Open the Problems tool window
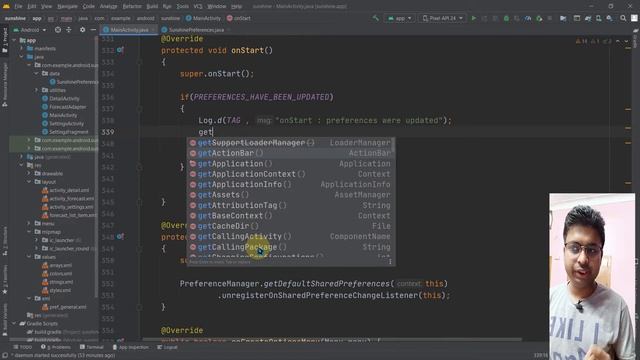 [x=56, y=347]
